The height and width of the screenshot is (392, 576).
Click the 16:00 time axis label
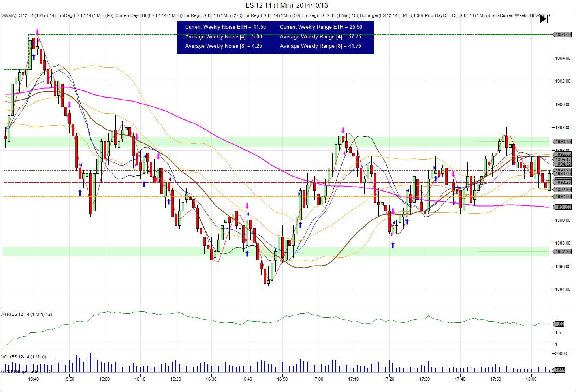(x=104, y=379)
